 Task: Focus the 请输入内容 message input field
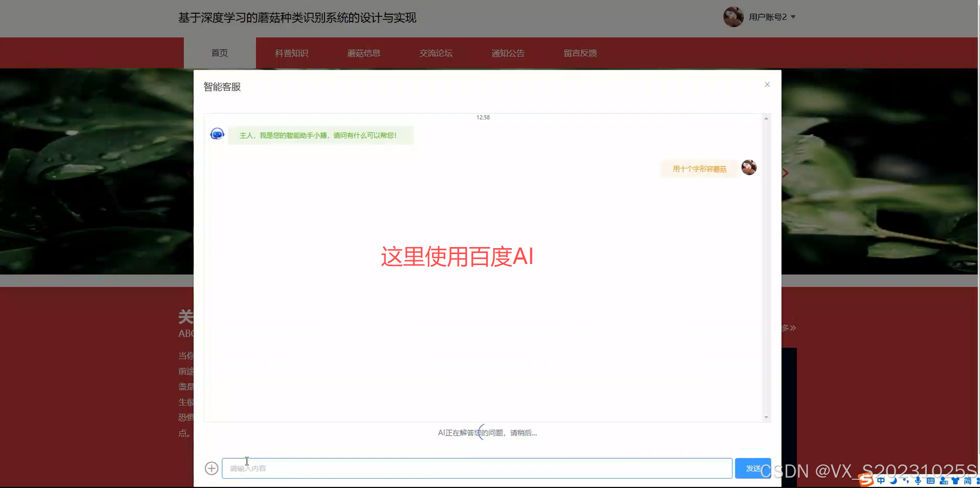coord(477,468)
